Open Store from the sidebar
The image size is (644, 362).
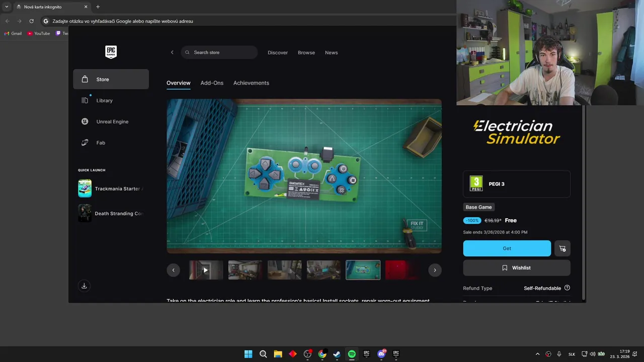[111, 79]
